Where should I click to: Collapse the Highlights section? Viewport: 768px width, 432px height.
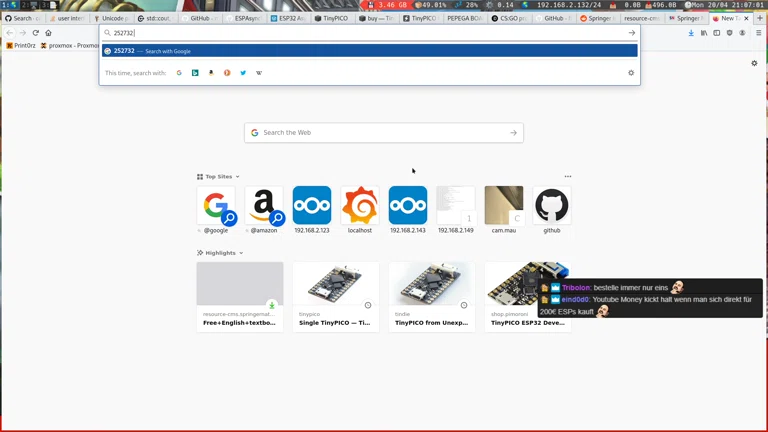(241, 253)
